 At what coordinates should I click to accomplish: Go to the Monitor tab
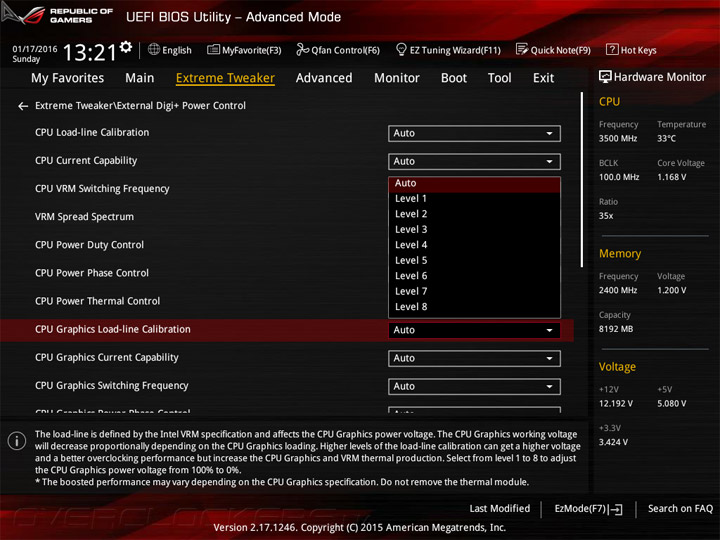click(397, 78)
